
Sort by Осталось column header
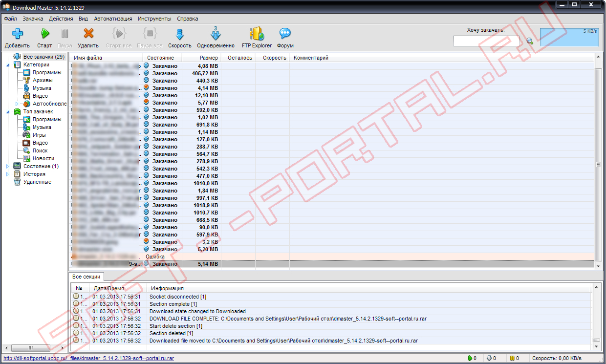tap(238, 58)
